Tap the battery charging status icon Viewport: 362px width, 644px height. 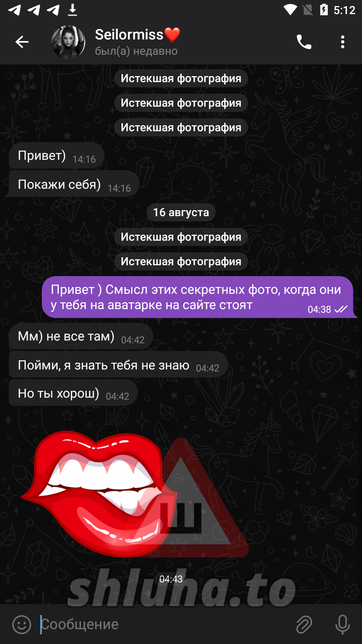[x=324, y=10]
